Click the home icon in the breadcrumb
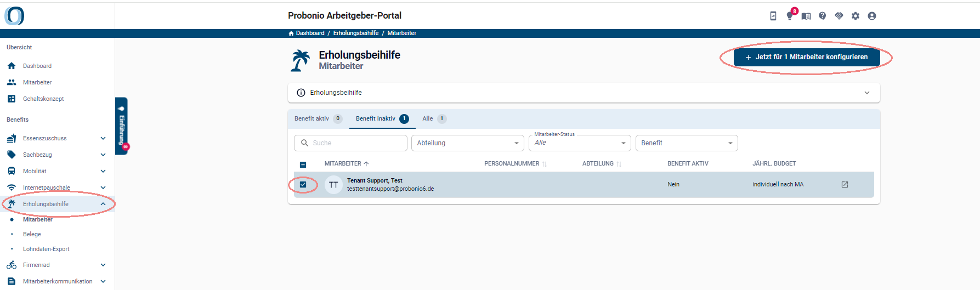 tap(291, 33)
